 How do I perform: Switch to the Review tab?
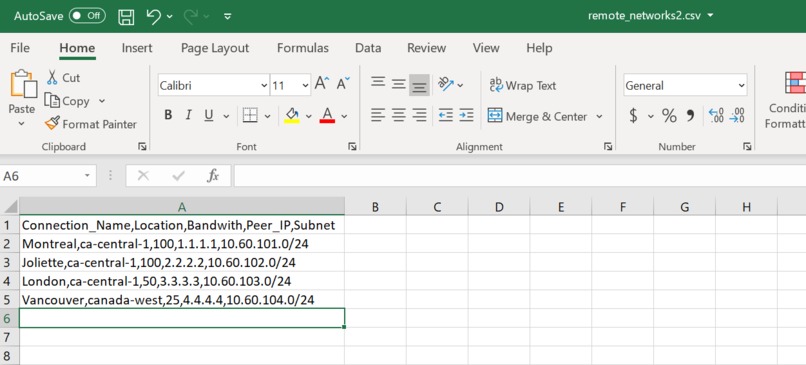pyautogui.click(x=426, y=48)
